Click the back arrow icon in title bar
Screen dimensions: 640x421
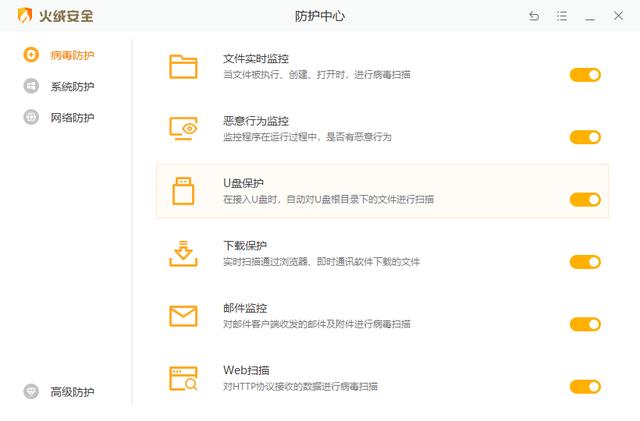pos(534,16)
